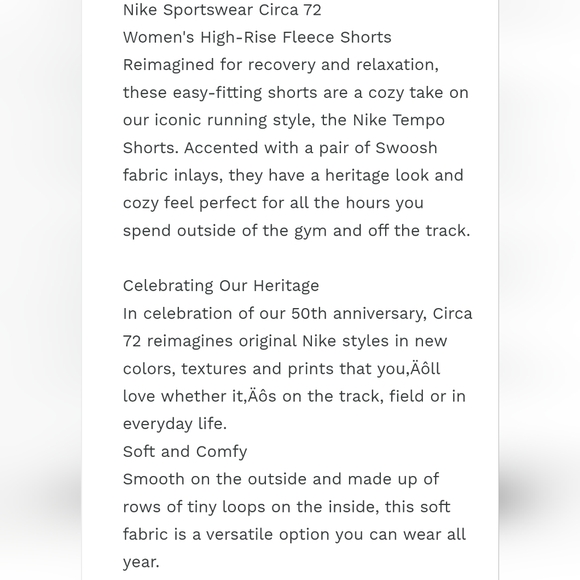Click the text "everyday life."
The image size is (580, 580).
[175, 424]
